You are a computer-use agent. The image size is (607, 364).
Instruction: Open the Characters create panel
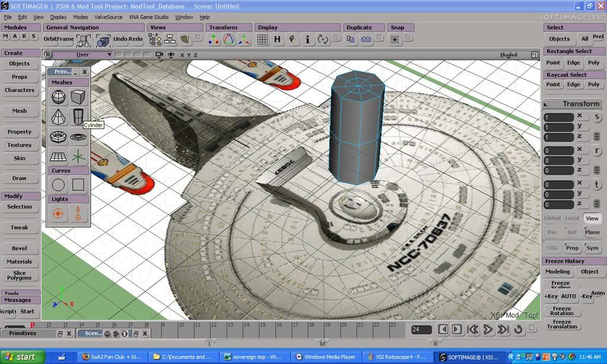tap(20, 90)
